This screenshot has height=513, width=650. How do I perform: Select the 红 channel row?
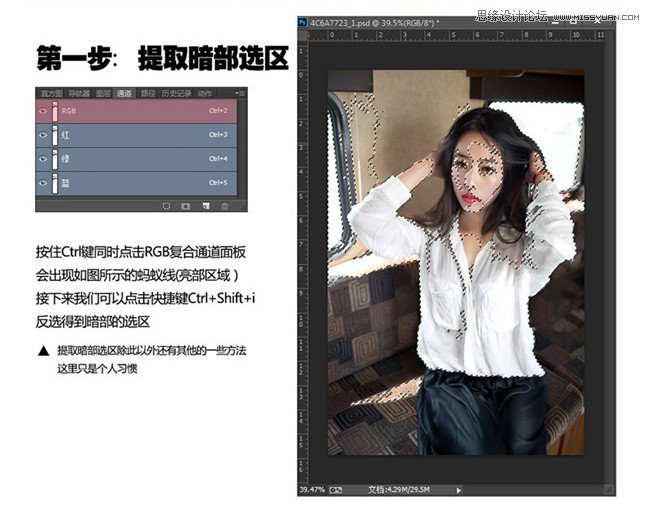tap(136, 135)
